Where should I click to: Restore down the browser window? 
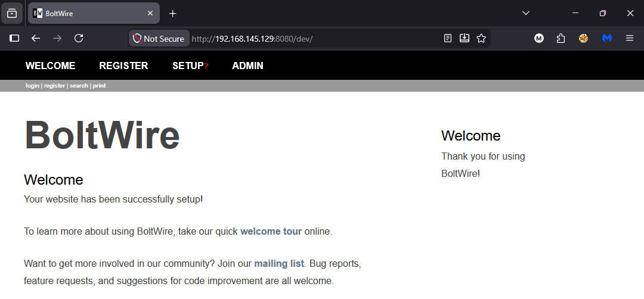point(602,13)
